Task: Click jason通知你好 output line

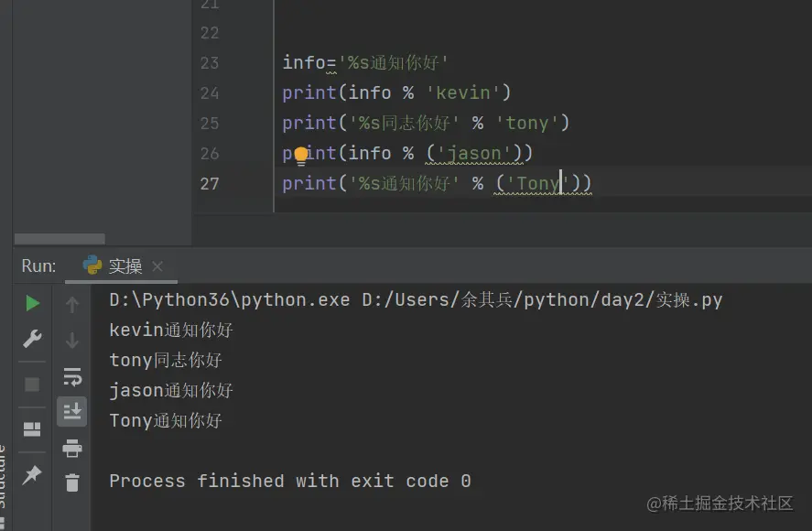Action: pos(171,390)
